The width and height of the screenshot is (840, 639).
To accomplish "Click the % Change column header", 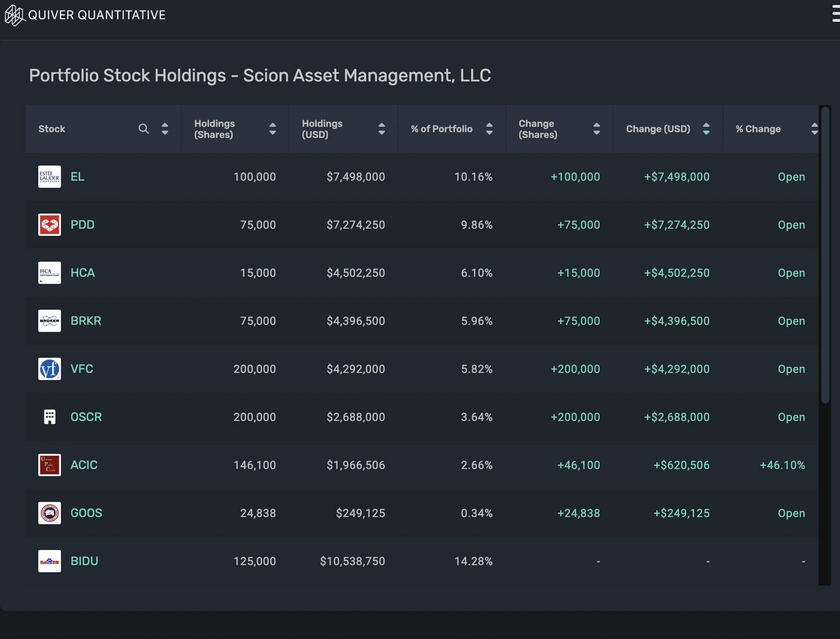I will (x=758, y=129).
